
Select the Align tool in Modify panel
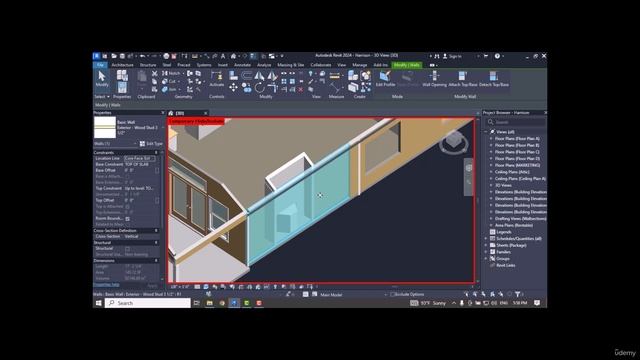[233, 75]
